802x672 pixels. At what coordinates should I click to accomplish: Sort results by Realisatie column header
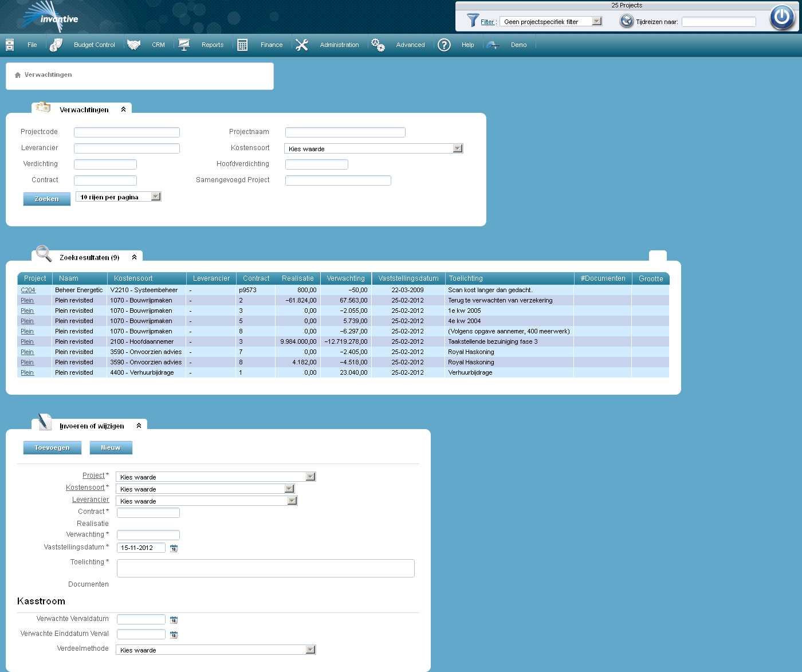pyautogui.click(x=298, y=278)
